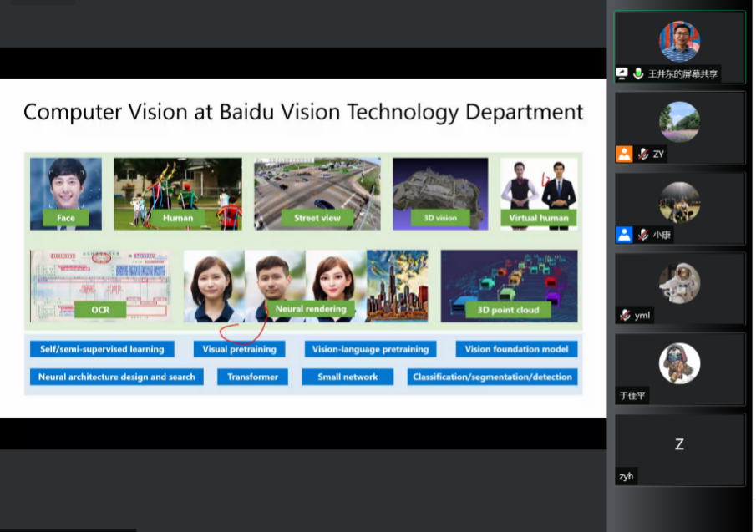Click the green microphone icon of the presenter
This screenshot has height=532, width=756.
click(638, 73)
